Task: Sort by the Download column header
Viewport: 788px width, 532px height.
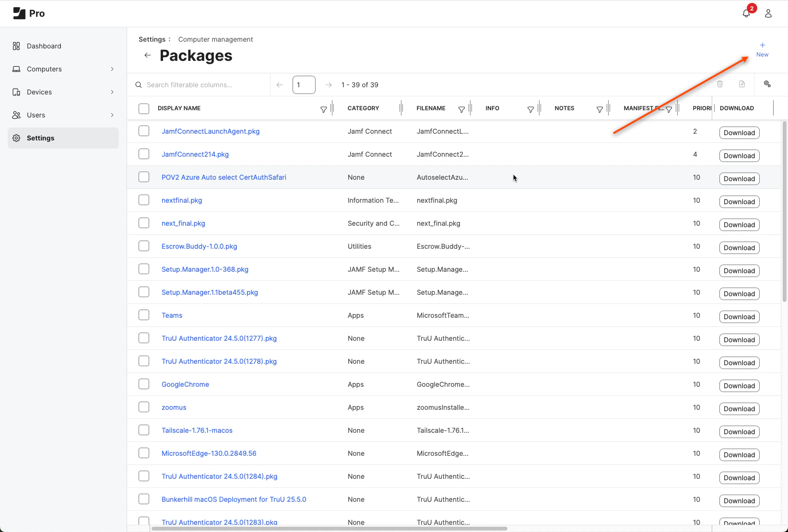Action: coord(737,108)
